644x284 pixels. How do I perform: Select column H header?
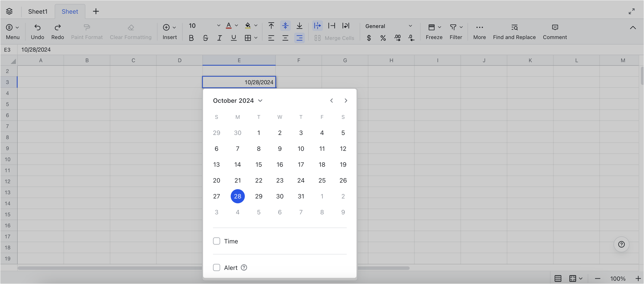pyautogui.click(x=391, y=60)
